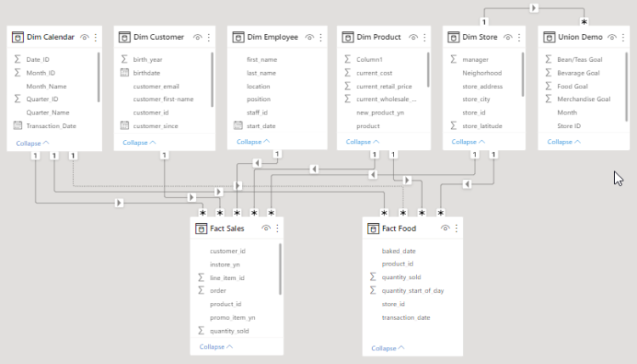The height and width of the screenshot is (364, 637).
Task: Select customer_email field in Dim Customer
Action: pos(156,86)
